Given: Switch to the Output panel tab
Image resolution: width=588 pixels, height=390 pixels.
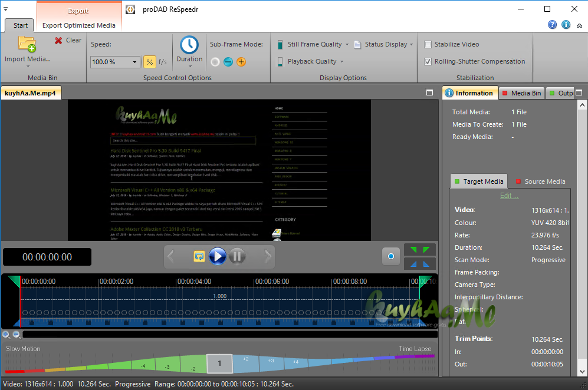Looking at the screenshot, I should tap(561, 93).
